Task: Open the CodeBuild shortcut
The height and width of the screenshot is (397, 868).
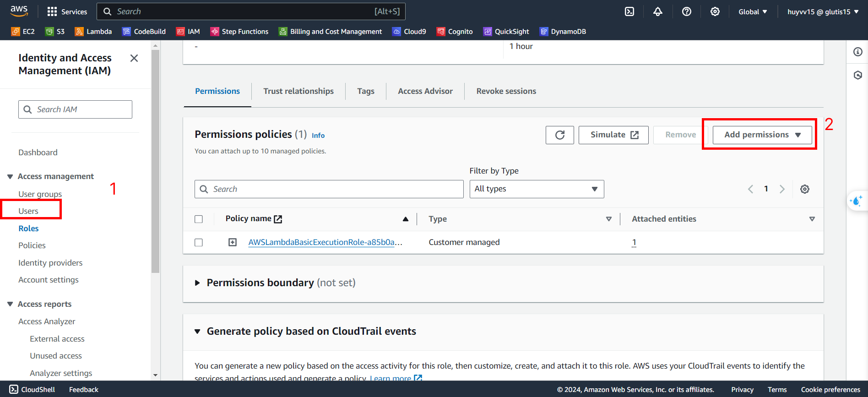Action: click(x=144, y=32)
